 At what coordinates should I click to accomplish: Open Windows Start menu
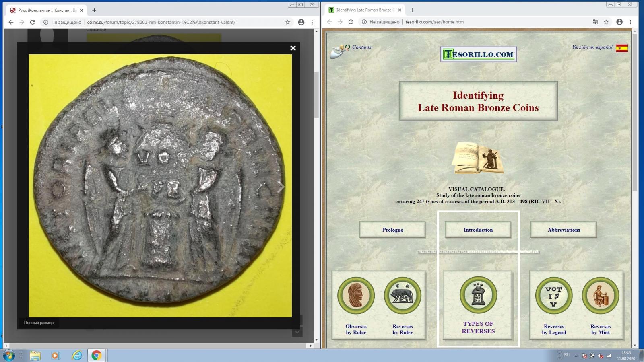(9, 356)
